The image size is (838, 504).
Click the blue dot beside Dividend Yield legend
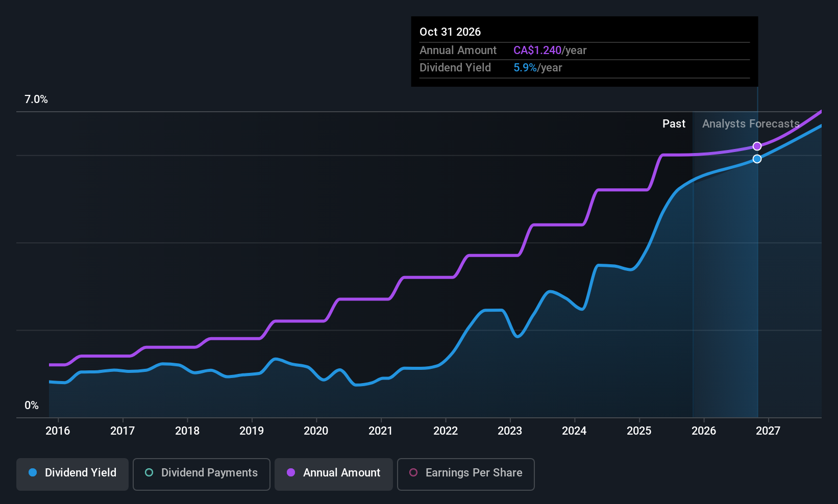(33, 472)
